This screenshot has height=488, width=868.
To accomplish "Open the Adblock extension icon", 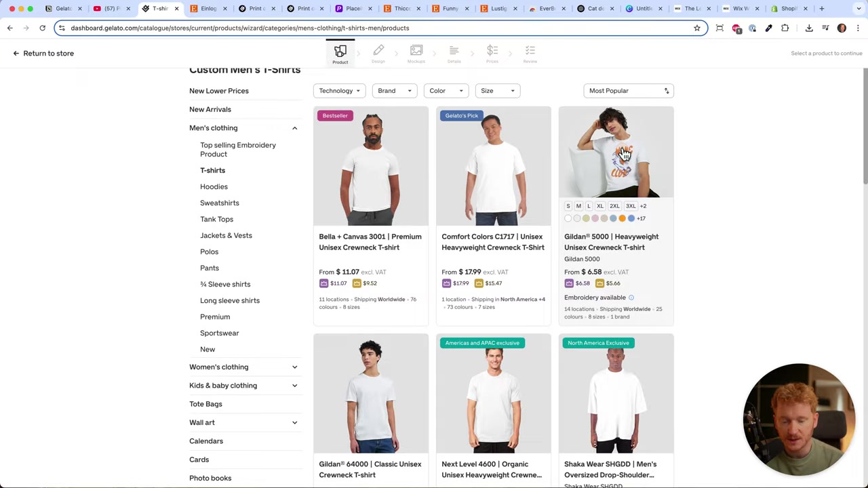I will click(736, 28).
